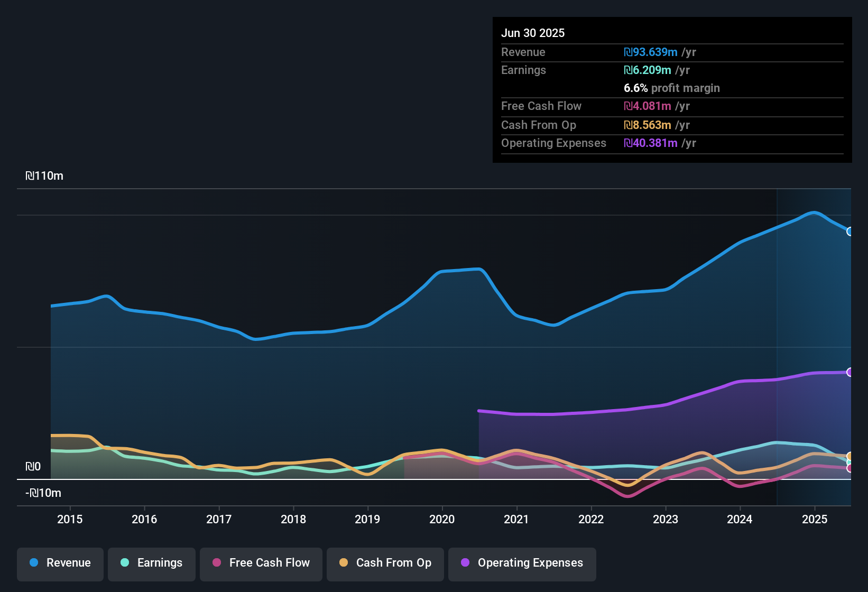
Task: Toggle the Revenue series visibility
Action: [x=60, y=563]
